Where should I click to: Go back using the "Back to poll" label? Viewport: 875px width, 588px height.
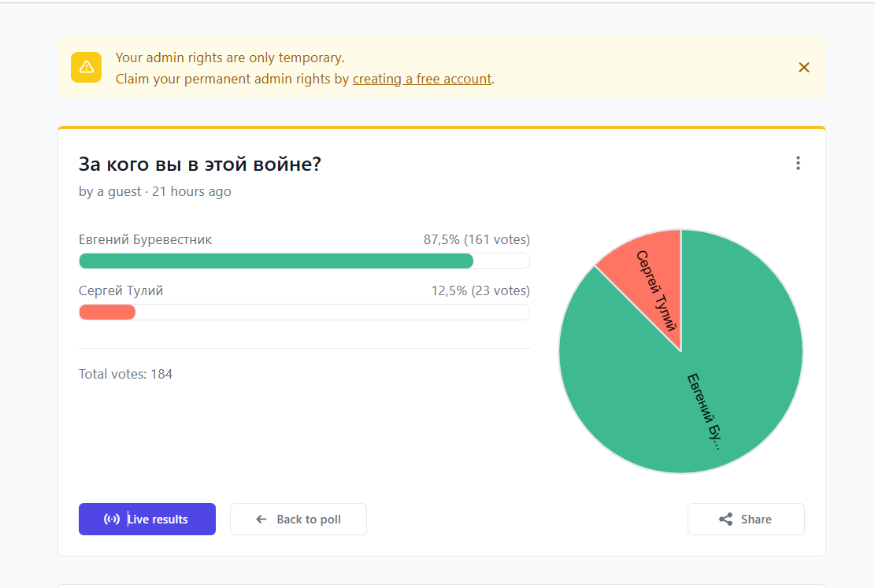[x=309, y=520]
